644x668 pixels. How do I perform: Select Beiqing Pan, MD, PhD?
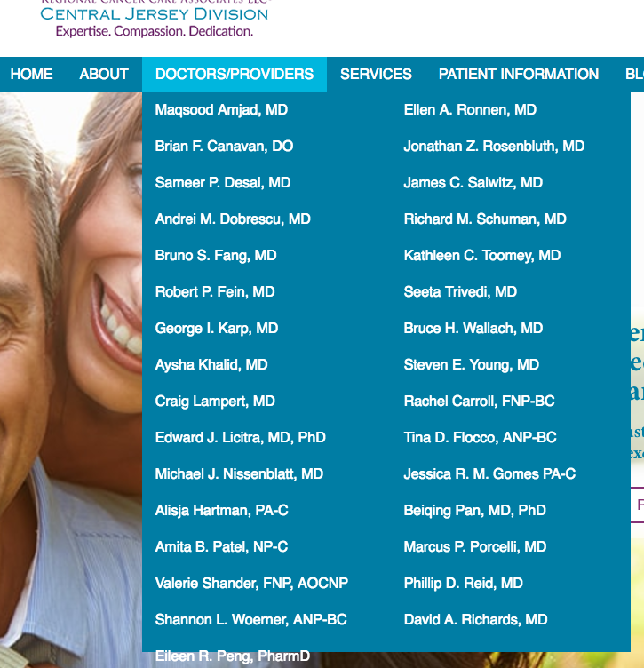pyautogui.click(x=475, y=511)
